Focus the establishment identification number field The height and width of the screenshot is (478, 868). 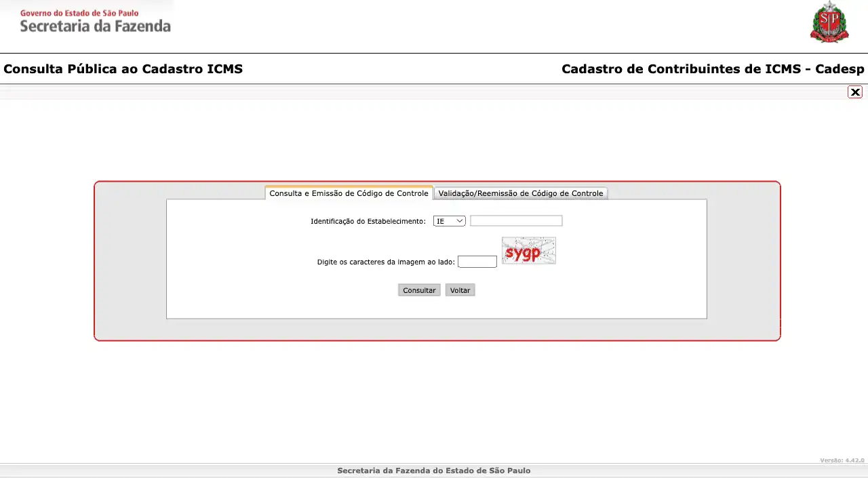[x=516, y=221]
